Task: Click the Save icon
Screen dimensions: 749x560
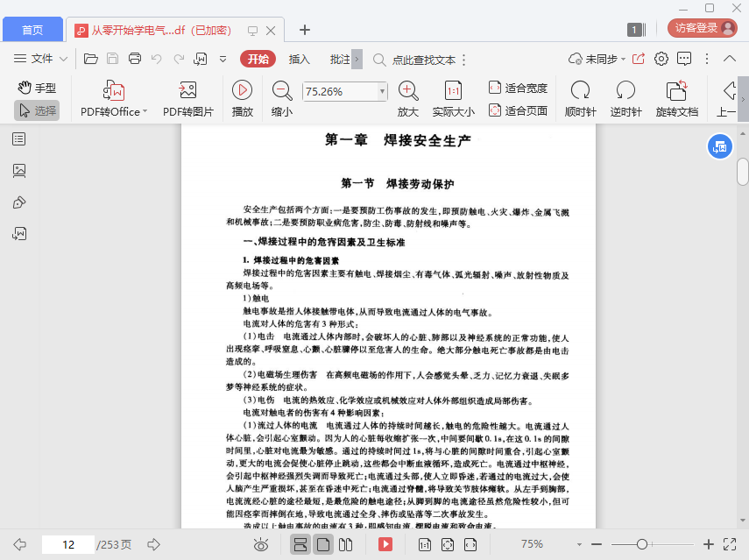Action: coord(113,59)
